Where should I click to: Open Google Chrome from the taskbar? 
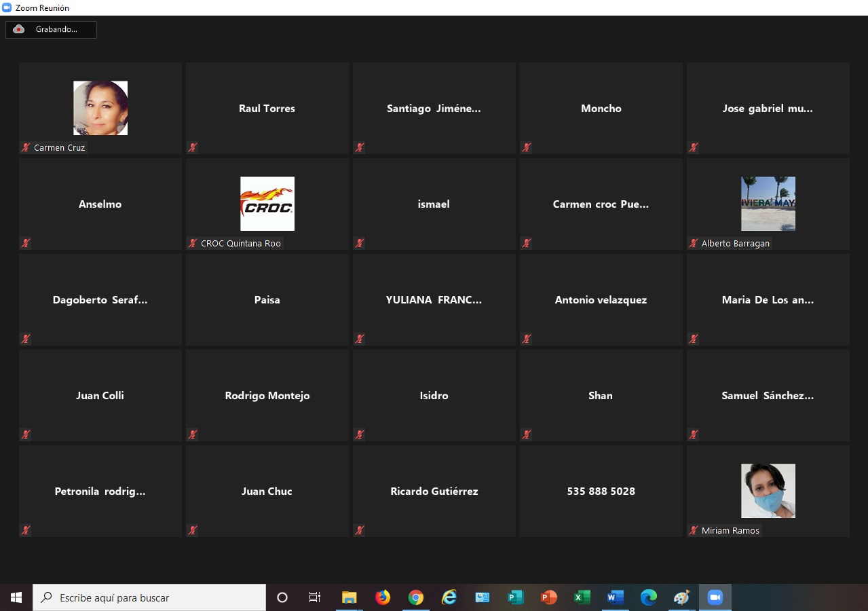[416, 597]
